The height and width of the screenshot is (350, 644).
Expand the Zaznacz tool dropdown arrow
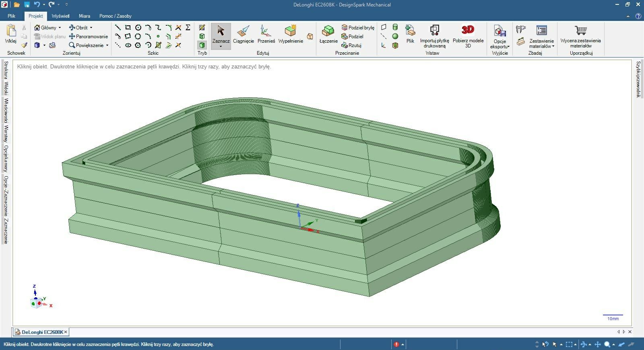221,47
